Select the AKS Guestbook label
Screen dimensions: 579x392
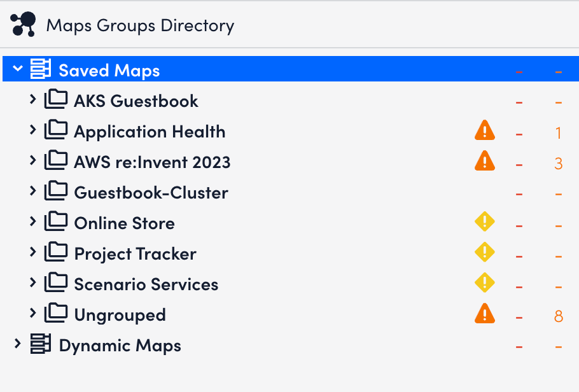pyautogui.click(x=136, y=101)
